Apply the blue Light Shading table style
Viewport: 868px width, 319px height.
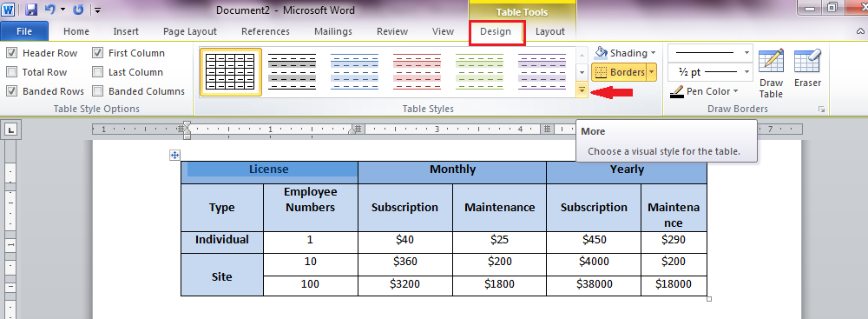tap(354, 72)
